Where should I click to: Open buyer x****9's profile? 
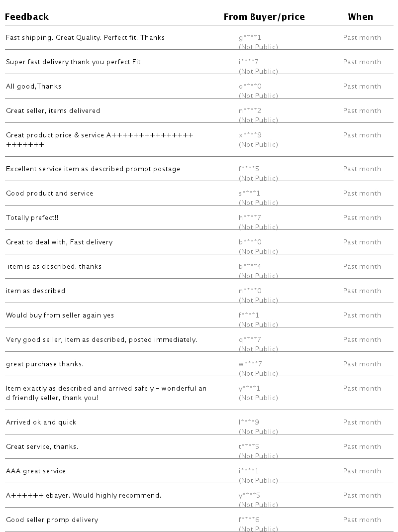pos(250,135)
